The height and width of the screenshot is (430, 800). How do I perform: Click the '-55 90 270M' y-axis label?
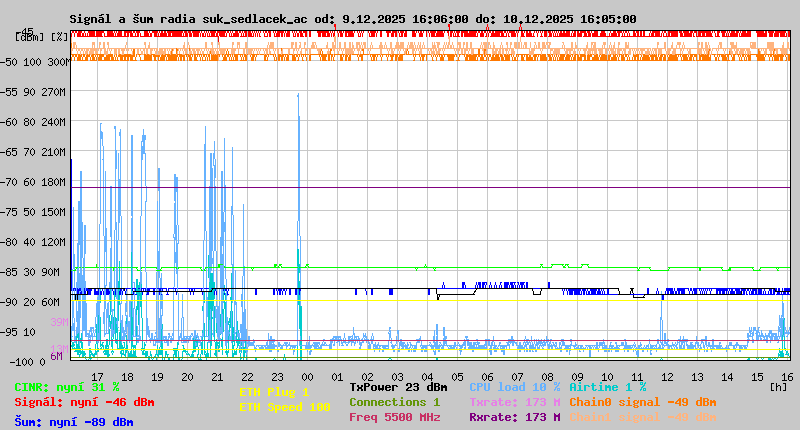tap(33, 92)
